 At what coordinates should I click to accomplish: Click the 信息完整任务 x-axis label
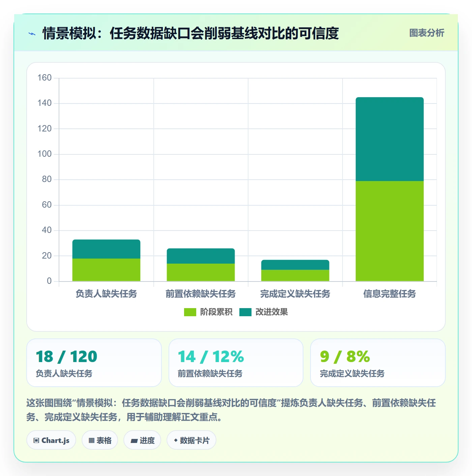tap(390, 294)
